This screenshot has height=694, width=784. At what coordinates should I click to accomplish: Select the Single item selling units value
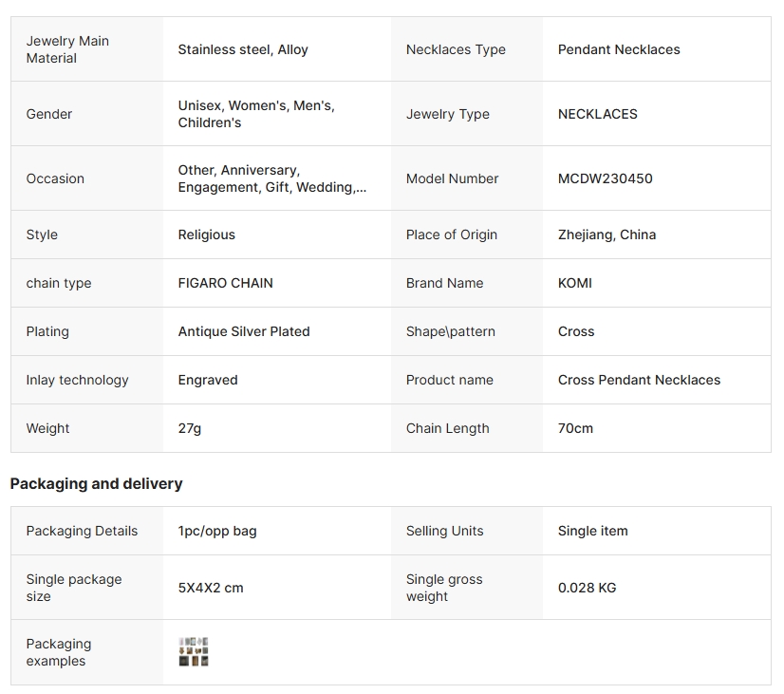click(x=592, y=531)
